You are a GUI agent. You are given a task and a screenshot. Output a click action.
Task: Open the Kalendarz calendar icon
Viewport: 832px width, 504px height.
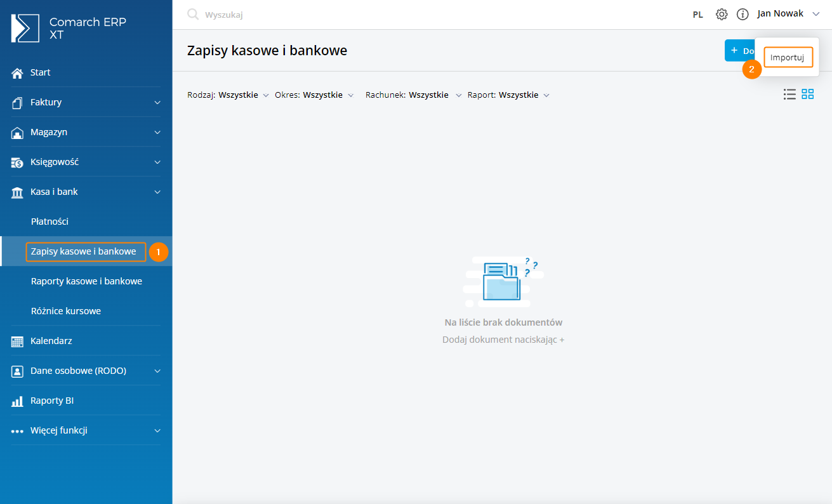17,342
